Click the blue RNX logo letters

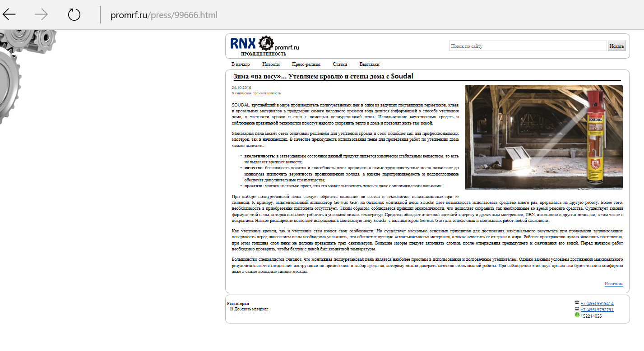243,43
